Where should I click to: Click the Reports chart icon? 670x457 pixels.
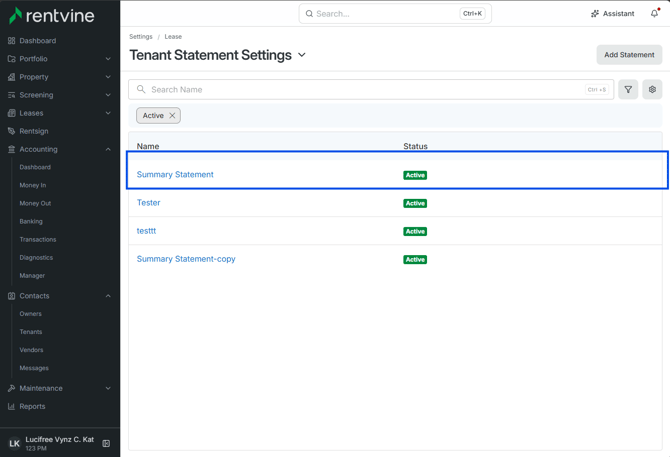pyautogui.click(x=12, y=406)
